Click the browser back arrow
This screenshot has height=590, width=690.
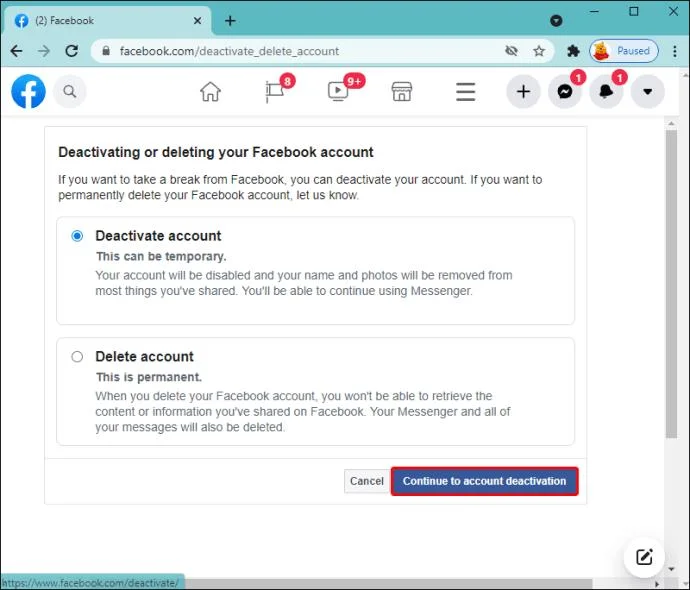point(16,51)
